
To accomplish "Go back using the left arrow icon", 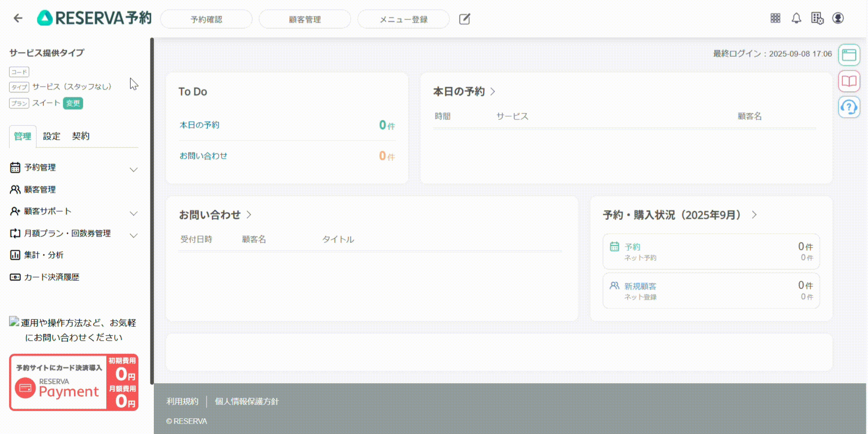I will coord(18,18).
